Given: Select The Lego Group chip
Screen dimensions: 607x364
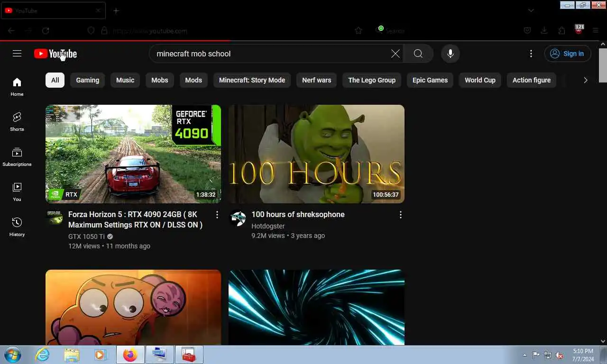Looking at the screenshot, I should (x=372, y=80).
